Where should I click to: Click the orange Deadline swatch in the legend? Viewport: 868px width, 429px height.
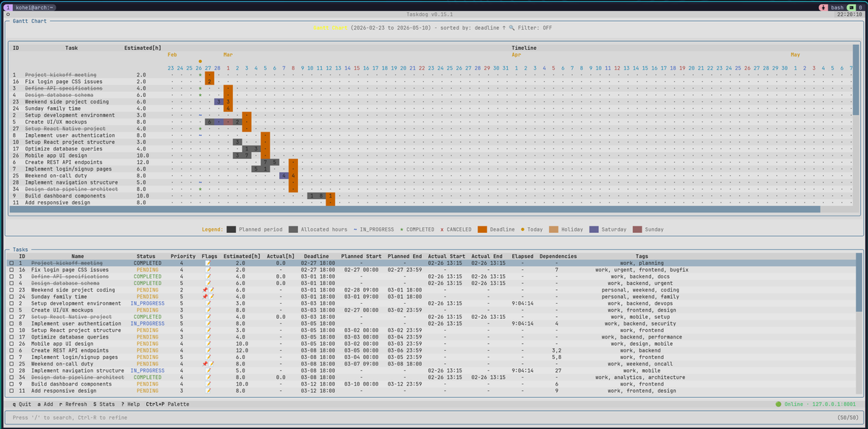pyautogui.click(x=482, y=229)
